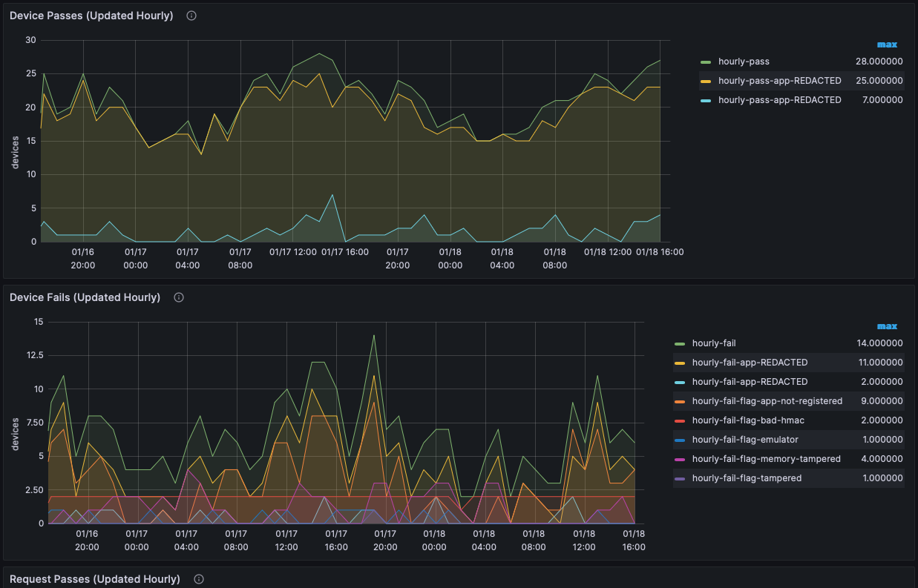
Task: Click info icon beside Device Fails title
Action: pyautogui.click(x=179, y=297)
